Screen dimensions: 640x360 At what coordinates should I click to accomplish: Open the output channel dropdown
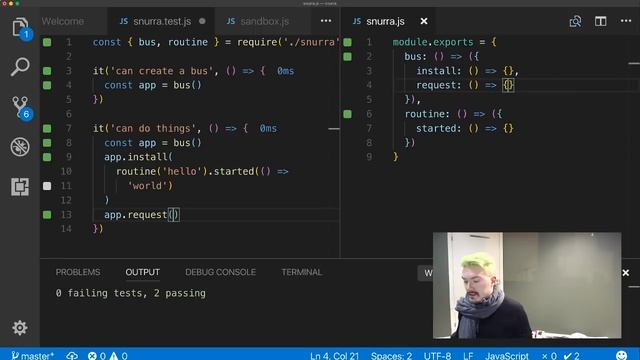point(425,273)
